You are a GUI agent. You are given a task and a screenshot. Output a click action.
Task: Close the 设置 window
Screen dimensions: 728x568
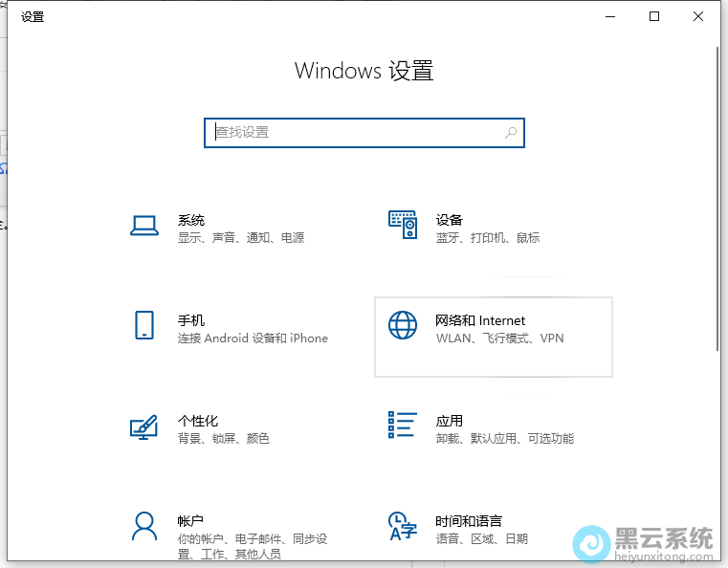(698, 16)
